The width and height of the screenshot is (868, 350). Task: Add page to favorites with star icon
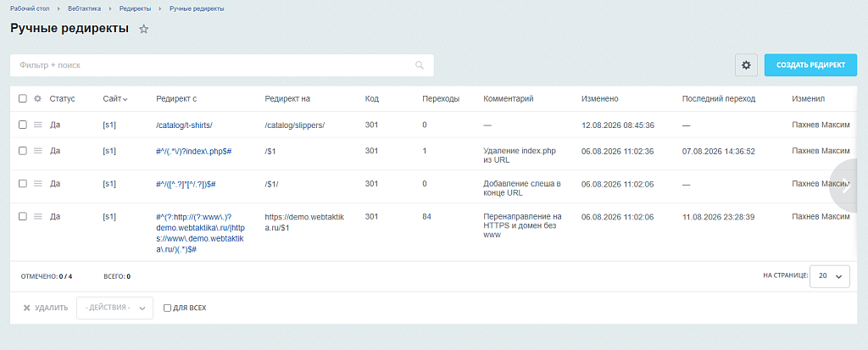coord(143,30)
